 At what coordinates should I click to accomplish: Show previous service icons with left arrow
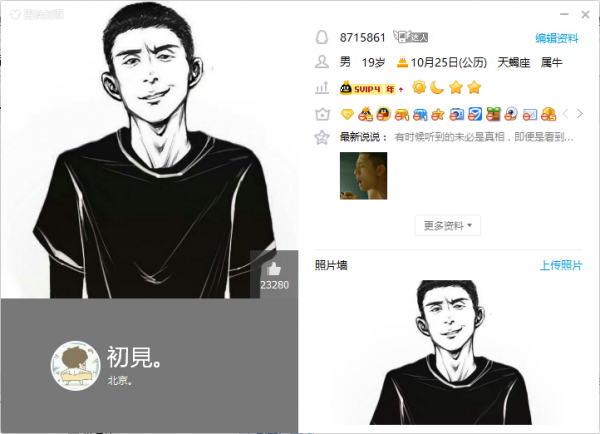[566, 114]
